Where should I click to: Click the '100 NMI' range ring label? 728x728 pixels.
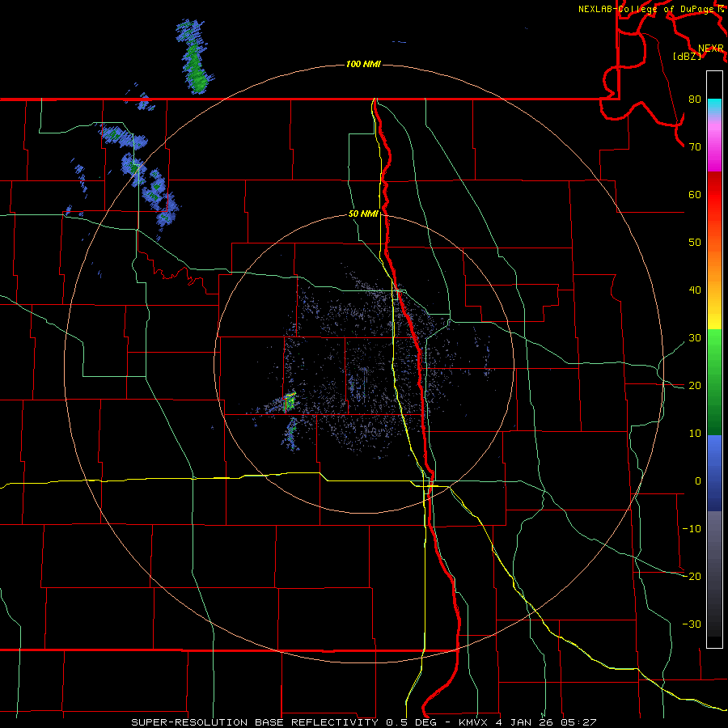[x=363, y=64]
